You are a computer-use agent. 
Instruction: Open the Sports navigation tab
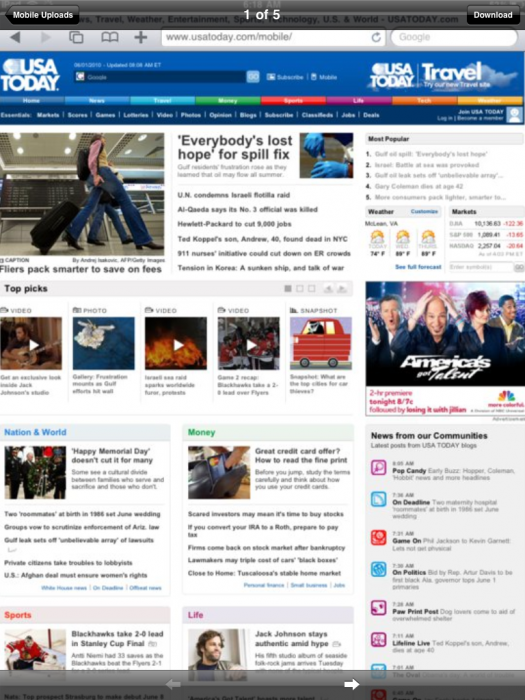pyautogui.click(x=293, y=100)
